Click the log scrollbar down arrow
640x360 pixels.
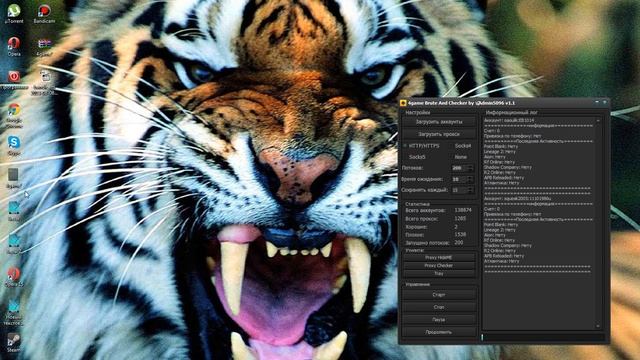coord(598,326)
